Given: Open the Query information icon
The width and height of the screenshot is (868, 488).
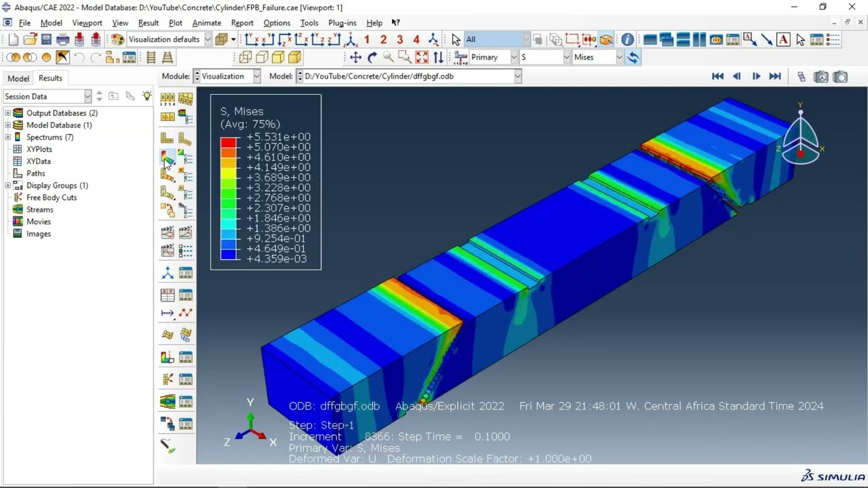Looking at the screenshot, I should (x=627, y=39).
